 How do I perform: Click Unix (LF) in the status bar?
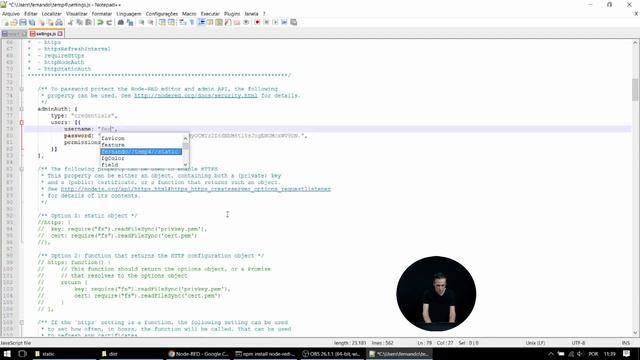click(x=535, y=343)
